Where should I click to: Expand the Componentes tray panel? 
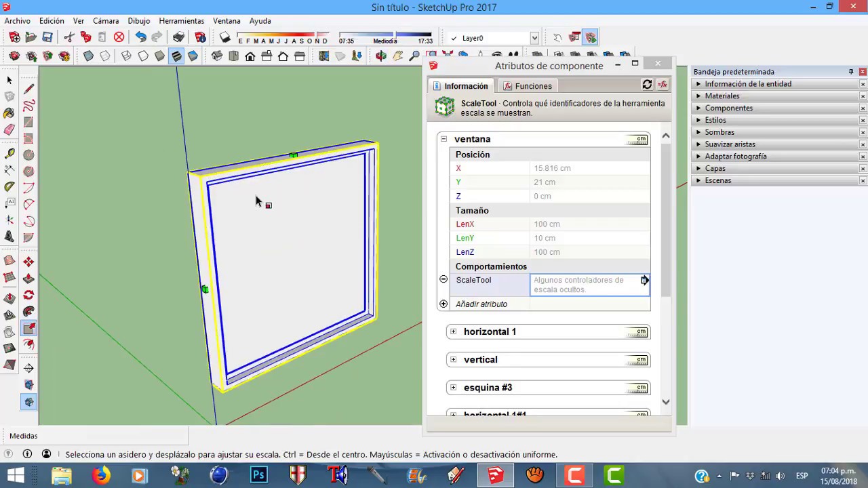coord(698,108)
